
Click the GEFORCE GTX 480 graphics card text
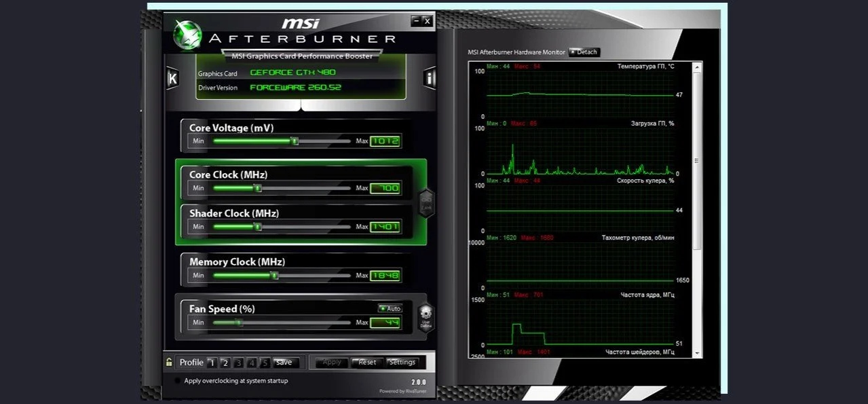tap(293, 72)
